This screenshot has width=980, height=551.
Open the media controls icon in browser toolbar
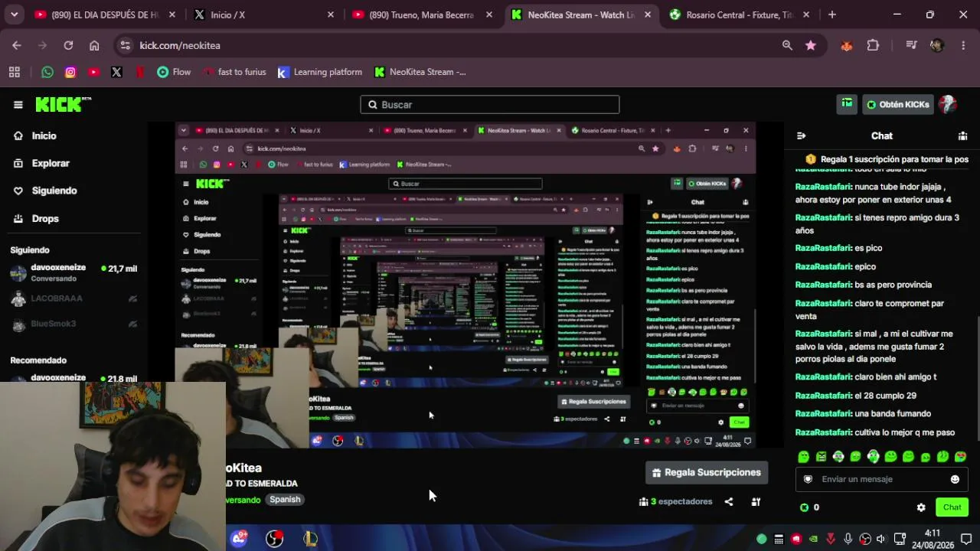[911, 45]
